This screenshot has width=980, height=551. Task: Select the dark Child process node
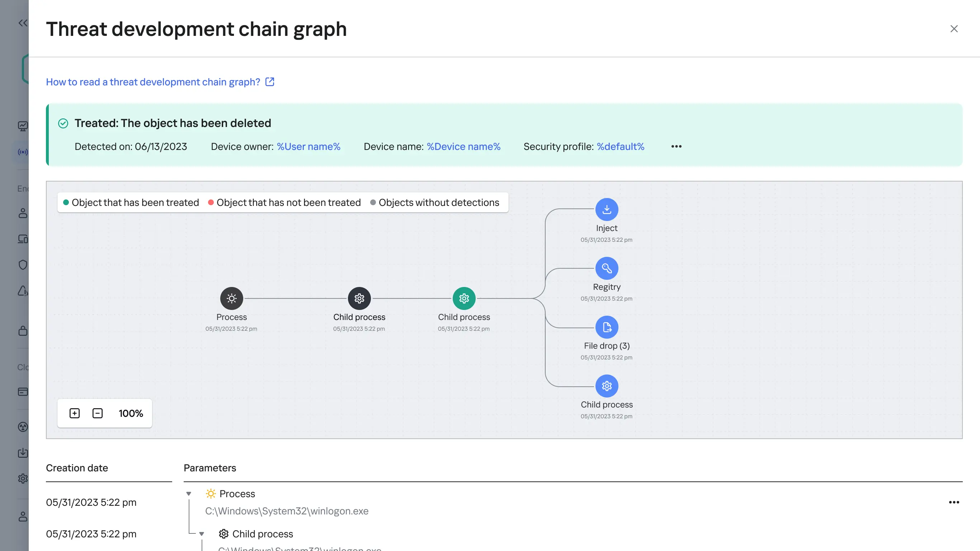[359, 298]
